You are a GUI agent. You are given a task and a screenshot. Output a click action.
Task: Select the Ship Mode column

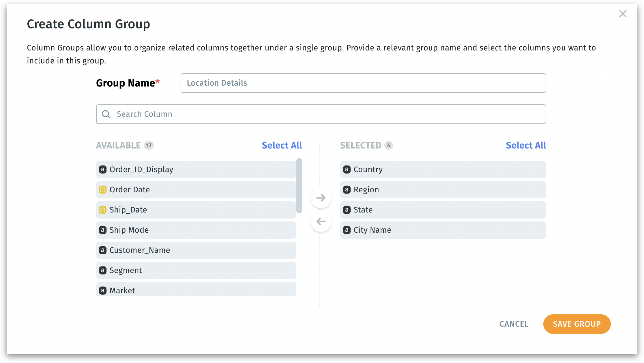point(196,230)
